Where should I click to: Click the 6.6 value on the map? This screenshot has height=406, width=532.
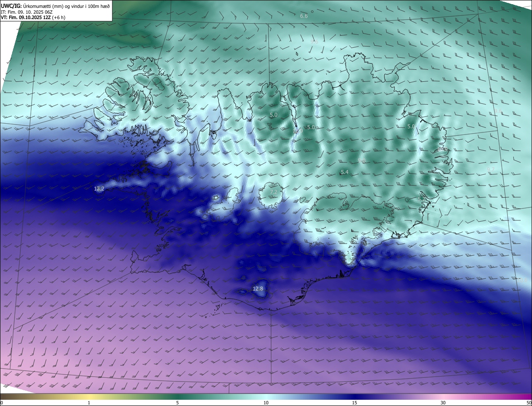pyautogui.click(x=304, y=16)
